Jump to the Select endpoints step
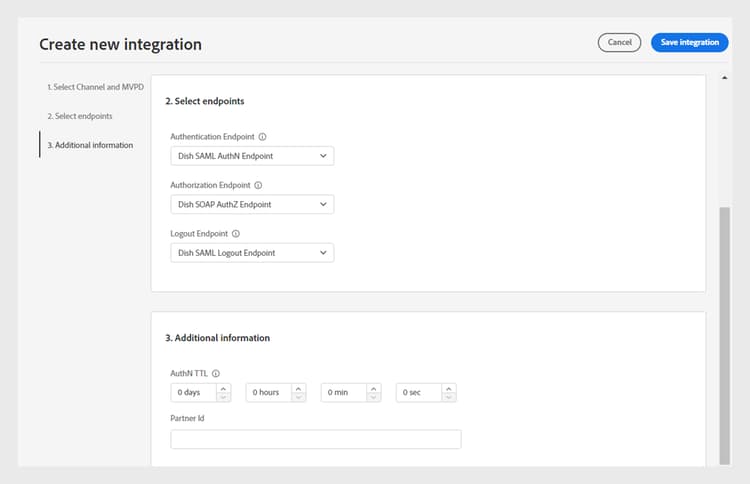Viewport: 750px width, 484px height. (79, 116)
